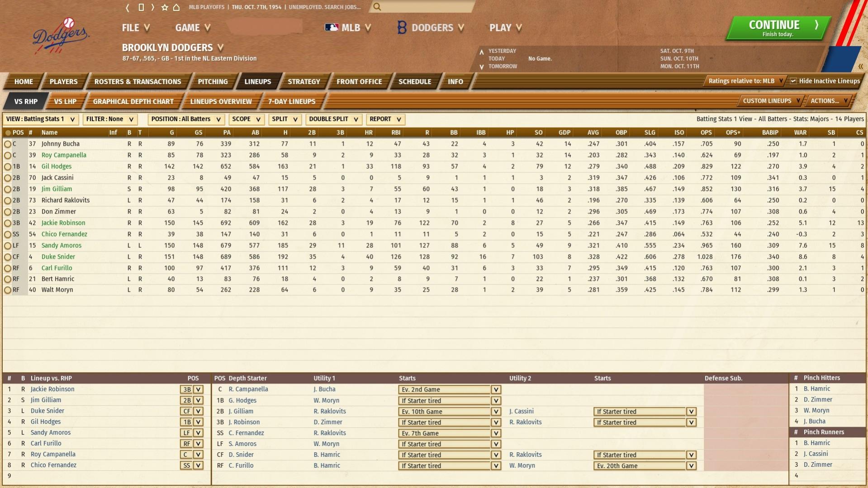
Task: Click down arrow beside Tomorrow schedule
Action: point(481,67)
